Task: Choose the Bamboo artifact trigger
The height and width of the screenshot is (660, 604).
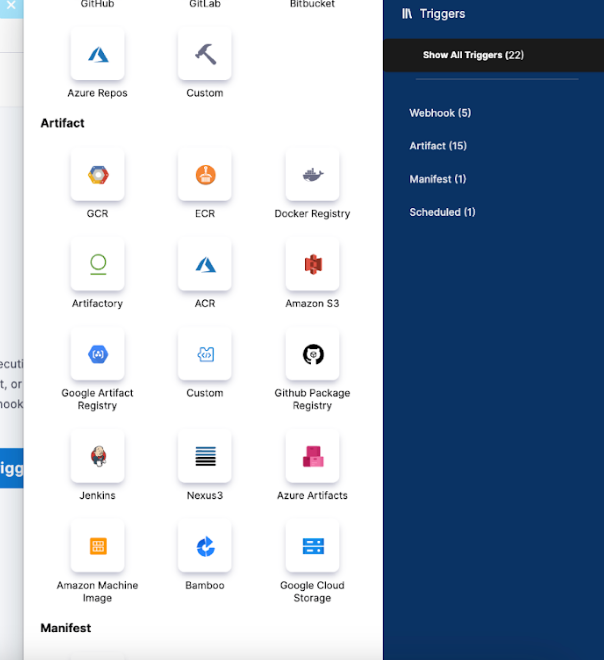Action: pos(205,547)
